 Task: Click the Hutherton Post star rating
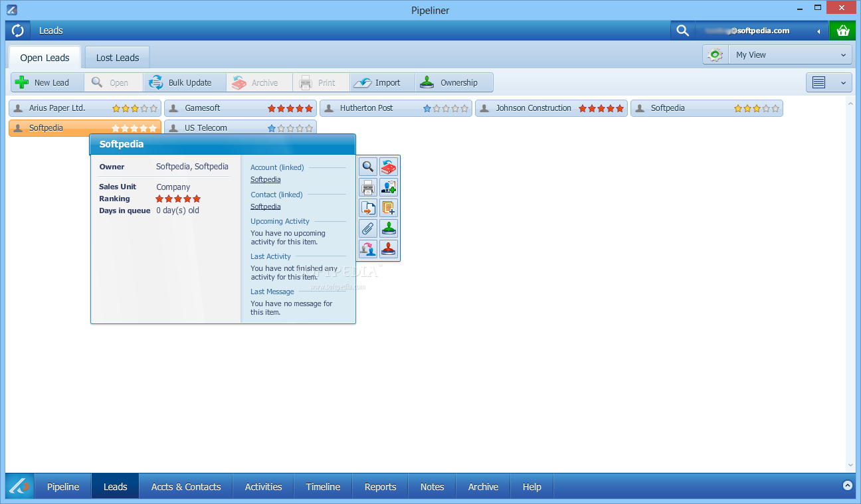pos(446,108)
